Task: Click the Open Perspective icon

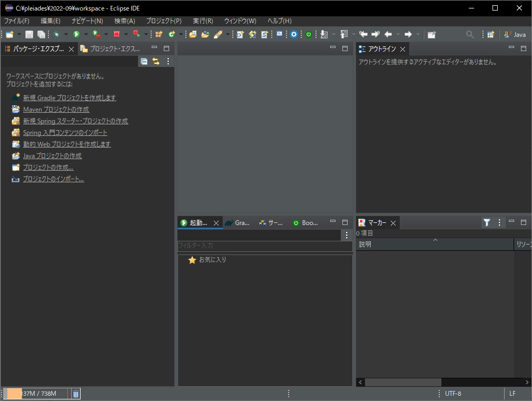Action: [x=490, y=34]
